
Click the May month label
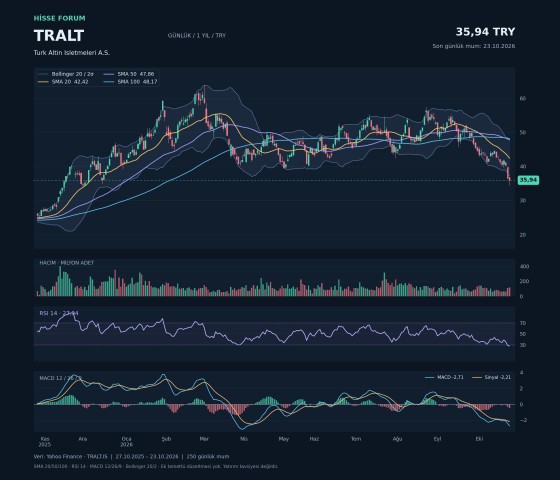284,439
